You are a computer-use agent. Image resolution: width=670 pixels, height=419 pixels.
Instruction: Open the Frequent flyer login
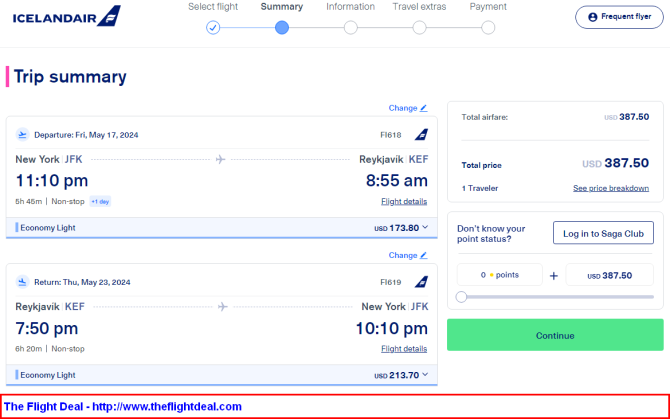619,17
